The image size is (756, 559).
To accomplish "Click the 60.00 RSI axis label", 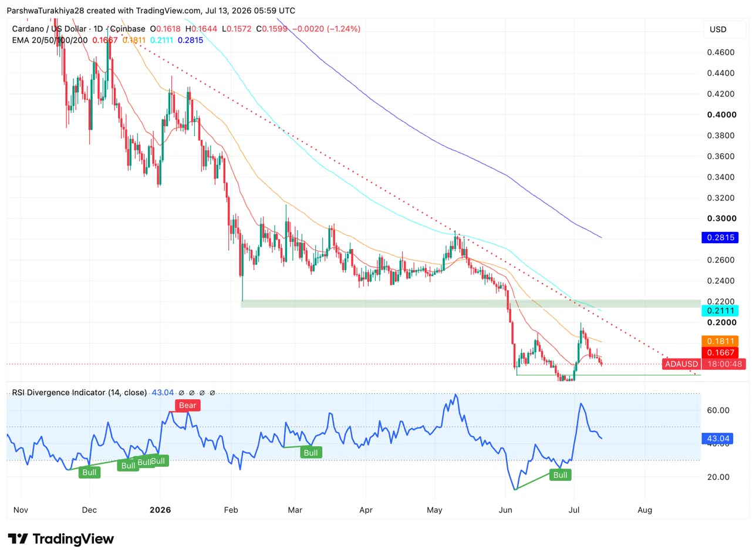I will point(718,410).
